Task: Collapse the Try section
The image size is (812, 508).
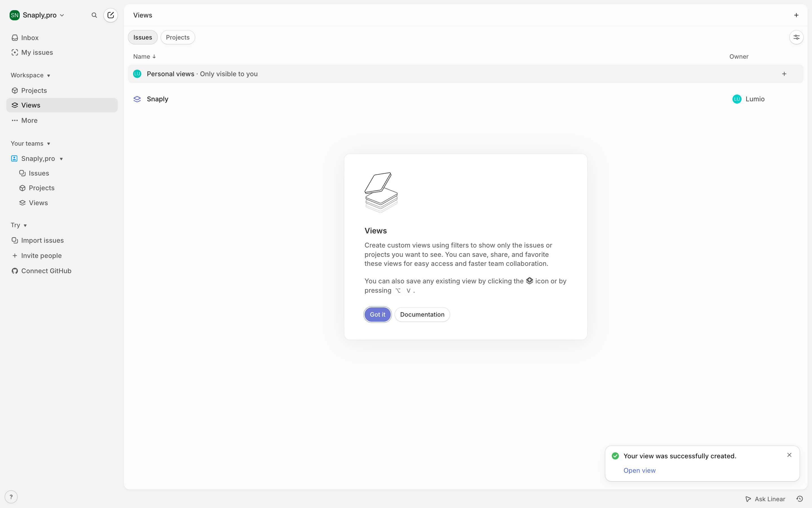Action: pos(19,225)
